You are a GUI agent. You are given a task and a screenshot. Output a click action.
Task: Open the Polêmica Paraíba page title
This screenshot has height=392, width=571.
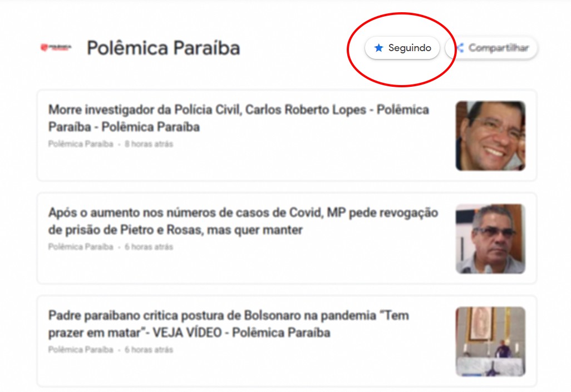[x=163, y=48]
